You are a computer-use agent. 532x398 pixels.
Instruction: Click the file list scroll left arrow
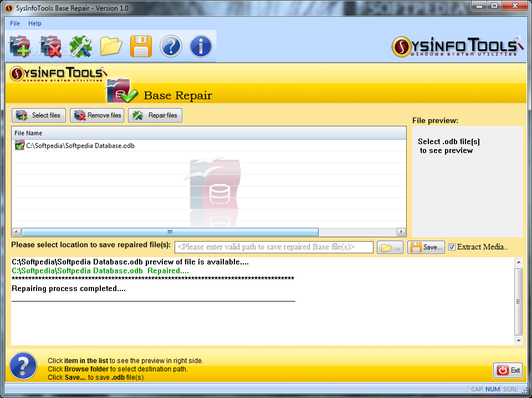[17, 232]
